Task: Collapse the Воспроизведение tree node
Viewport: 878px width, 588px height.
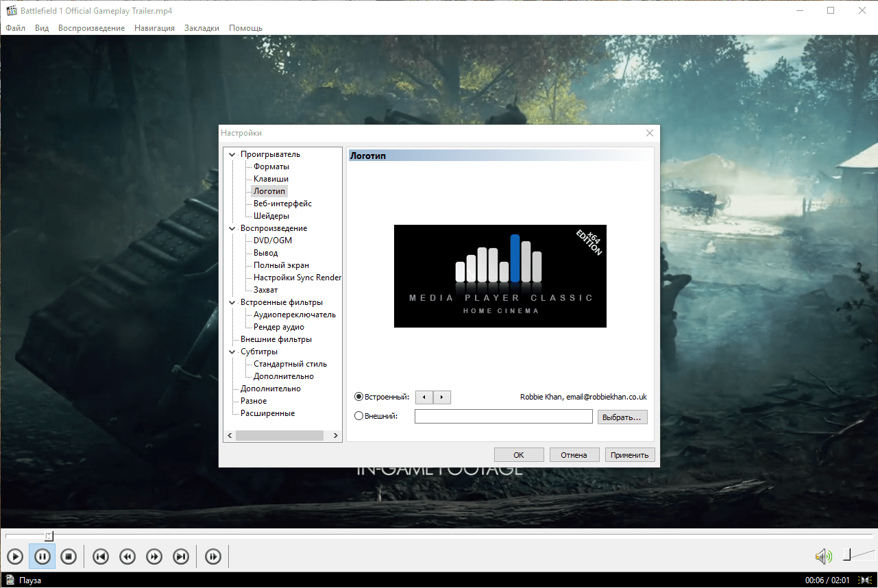Action: point(232,228)
